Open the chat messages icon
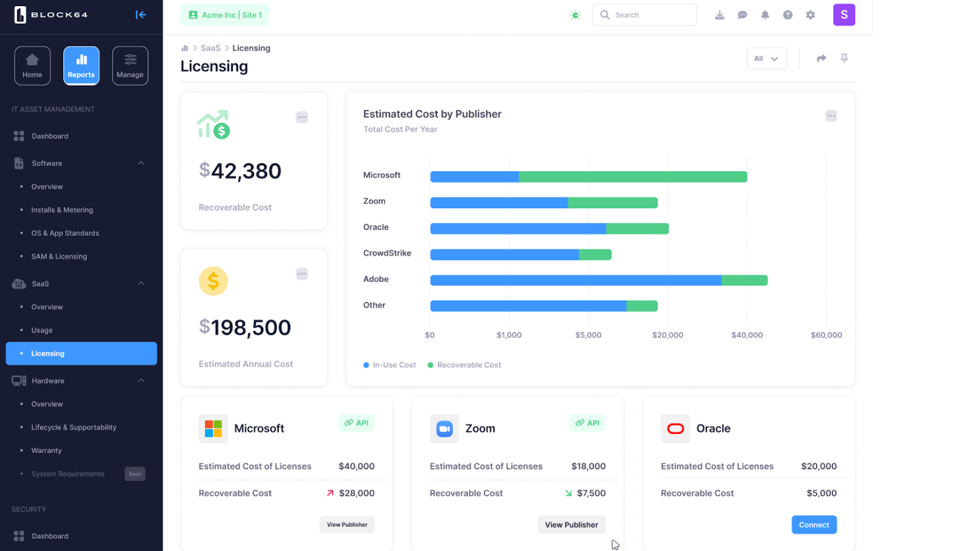This screenshot has height=551, width=980. tap(742, 15)
